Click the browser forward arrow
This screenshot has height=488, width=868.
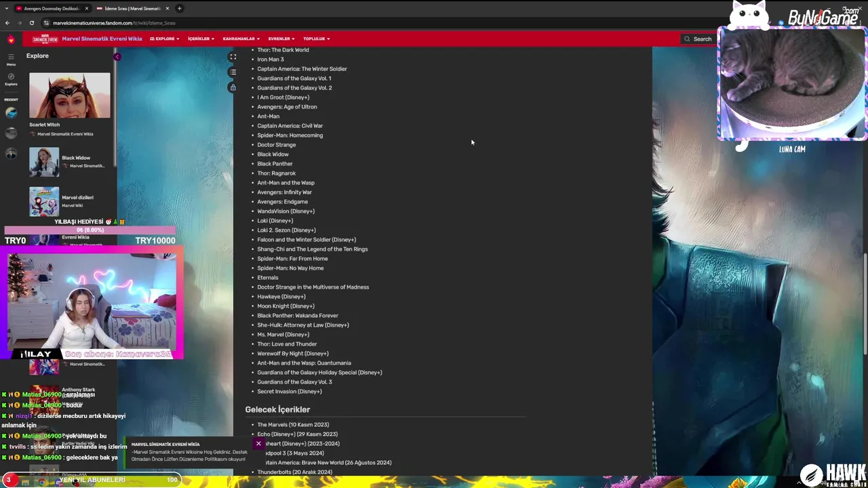[x=19, y=22]
